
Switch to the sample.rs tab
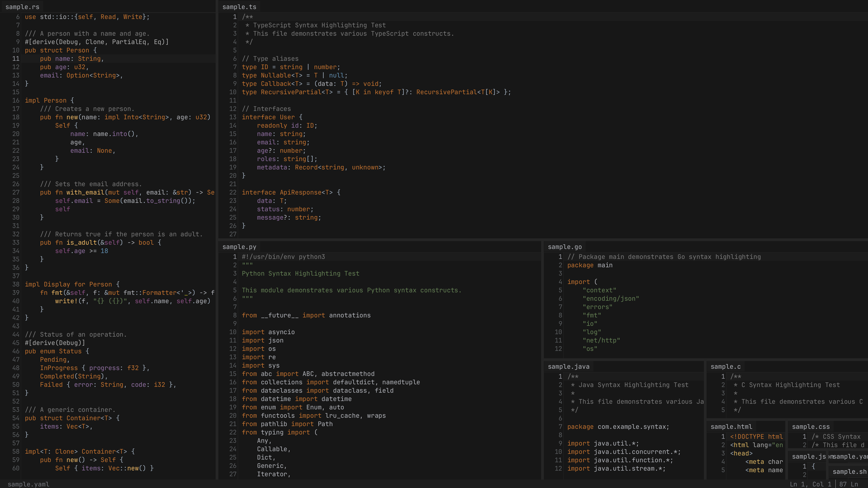pyautogui.click(x=22, y=7)
